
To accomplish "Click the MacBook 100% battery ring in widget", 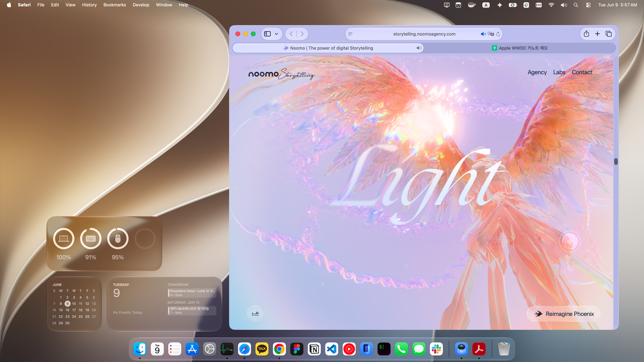I will click(x=64, y=238).
